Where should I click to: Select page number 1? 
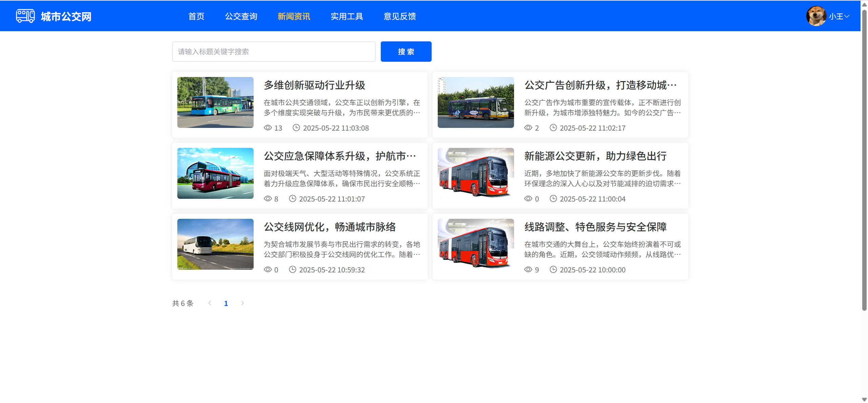click(226, 303)
